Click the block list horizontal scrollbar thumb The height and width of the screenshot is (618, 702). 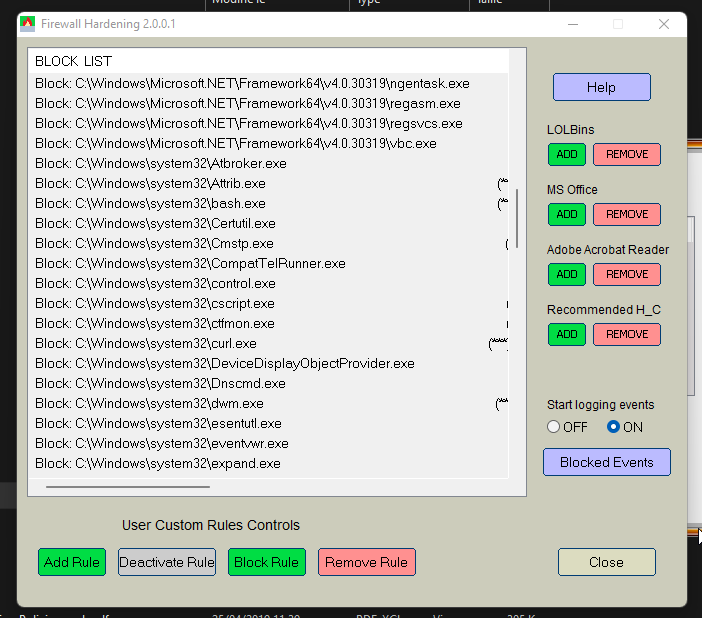tap(128, 486)
